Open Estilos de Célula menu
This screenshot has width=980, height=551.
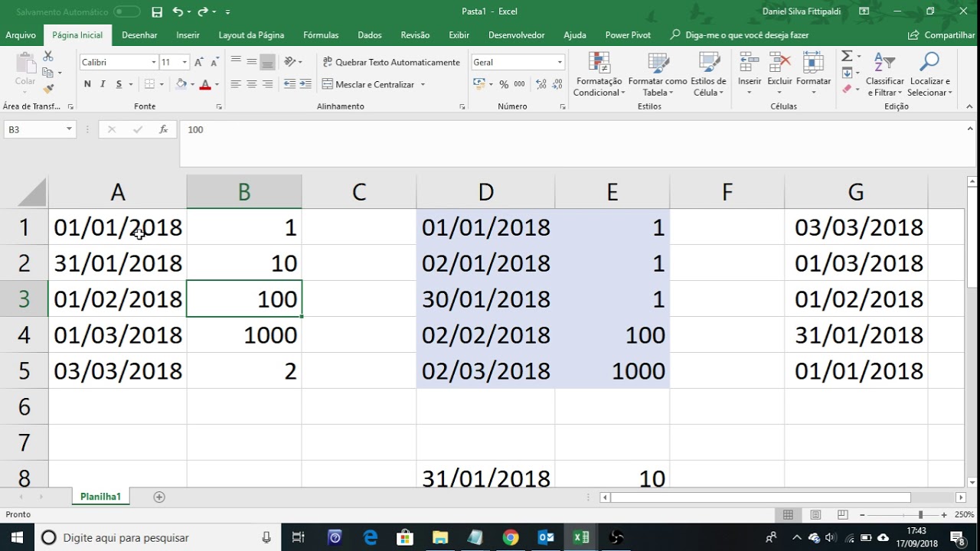coord(708,75)
